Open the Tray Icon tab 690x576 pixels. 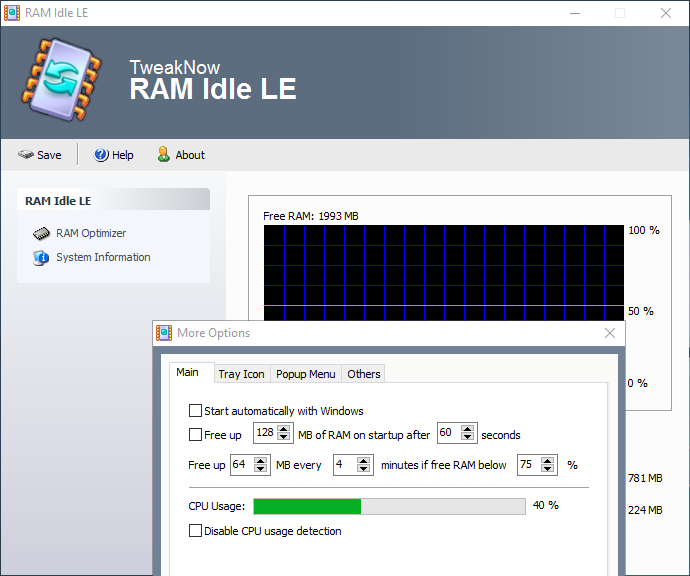242,374
